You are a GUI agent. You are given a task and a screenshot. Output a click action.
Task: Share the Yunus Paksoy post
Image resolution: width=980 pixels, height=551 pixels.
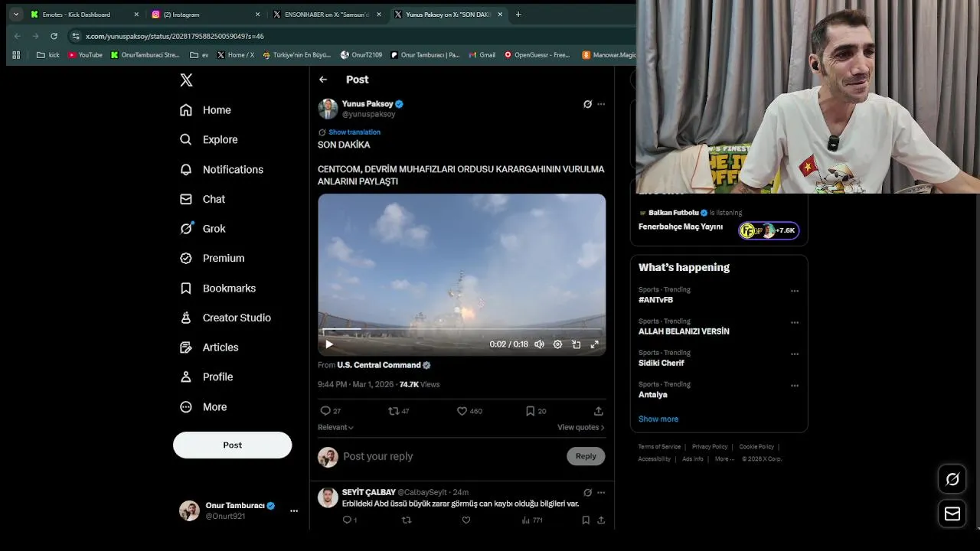point(599,411)
